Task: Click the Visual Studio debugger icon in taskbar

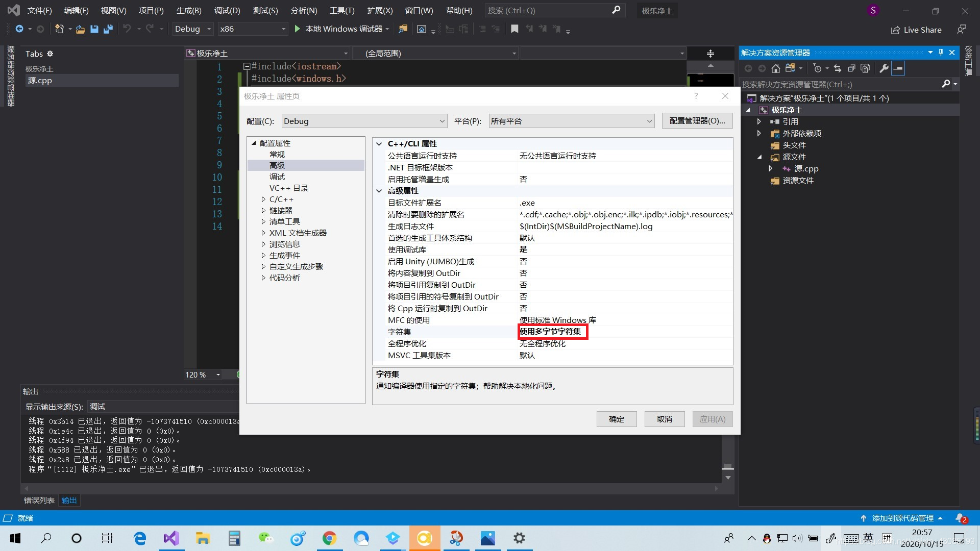Action: [173, 538]
